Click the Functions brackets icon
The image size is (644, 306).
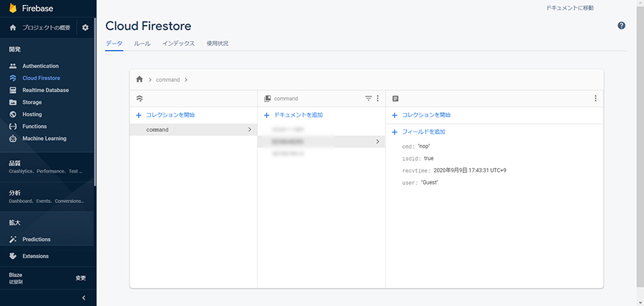pyautogui.click(x=13, y=127)
